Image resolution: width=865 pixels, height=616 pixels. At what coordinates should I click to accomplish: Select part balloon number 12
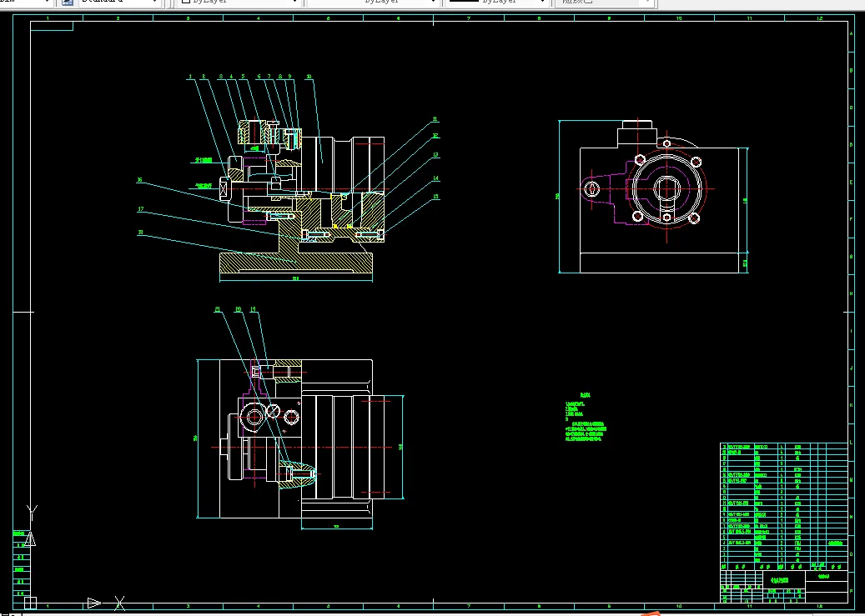[x=435, y=136]
